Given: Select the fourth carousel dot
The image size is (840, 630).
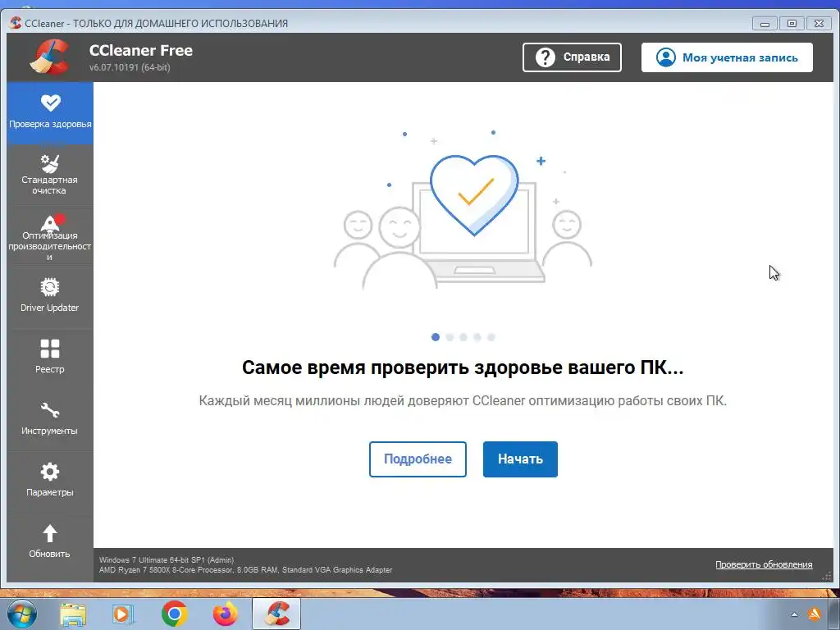Looking at the screenshot, I should [x=477, y=337].
